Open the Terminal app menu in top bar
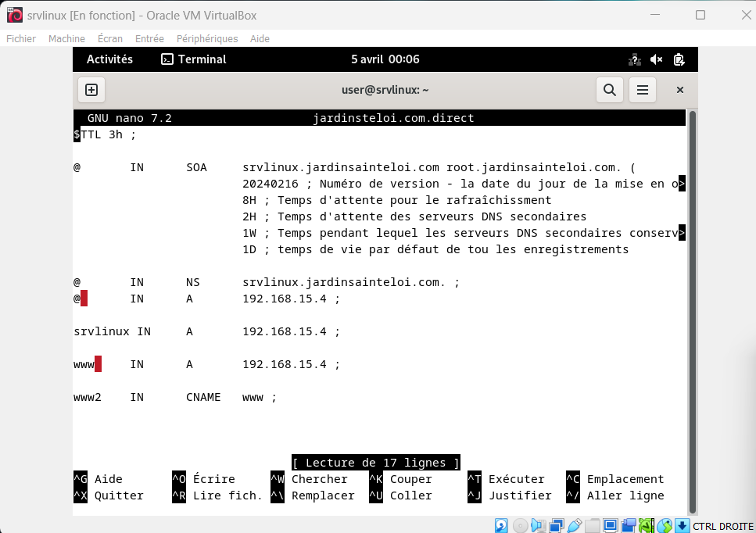The image size is (756, 533). (193, 59)
